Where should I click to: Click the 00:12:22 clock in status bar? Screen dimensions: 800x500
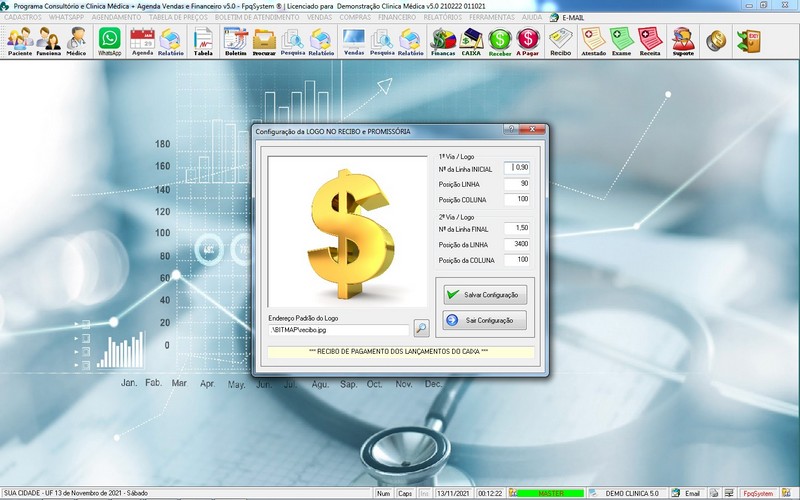coord(490,493)
